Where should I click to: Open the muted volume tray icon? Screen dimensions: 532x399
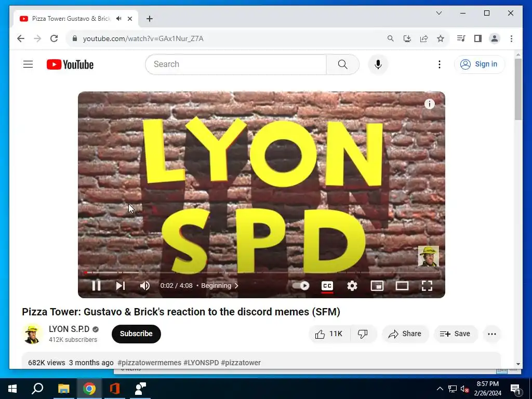point(464,389)
